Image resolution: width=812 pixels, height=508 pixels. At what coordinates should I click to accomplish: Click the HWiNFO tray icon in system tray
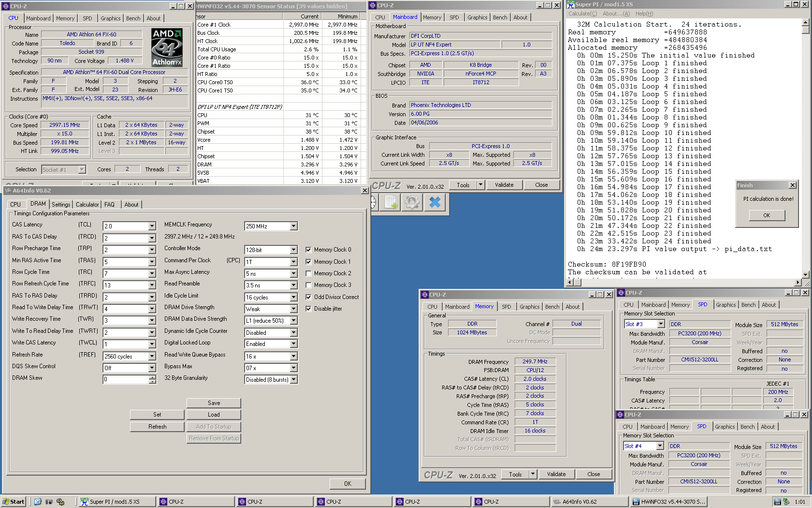coord(778,502)
